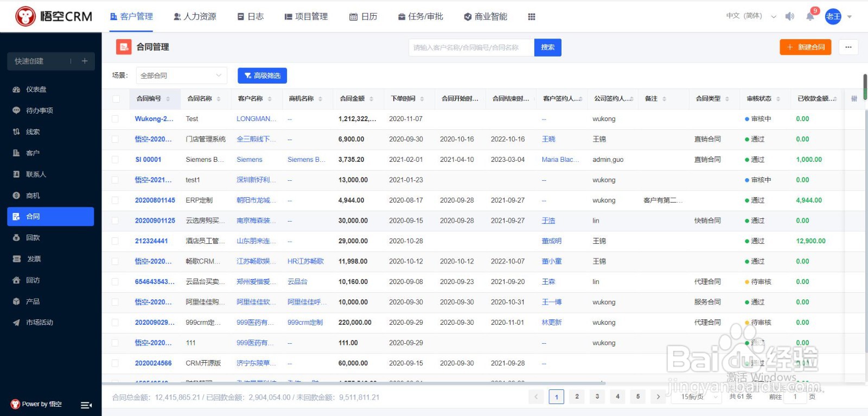Screen dimensions: 868x416
Task: Click the 悟空CRM monkey logo
Action: pyautogui.click(x=25, y=16)
